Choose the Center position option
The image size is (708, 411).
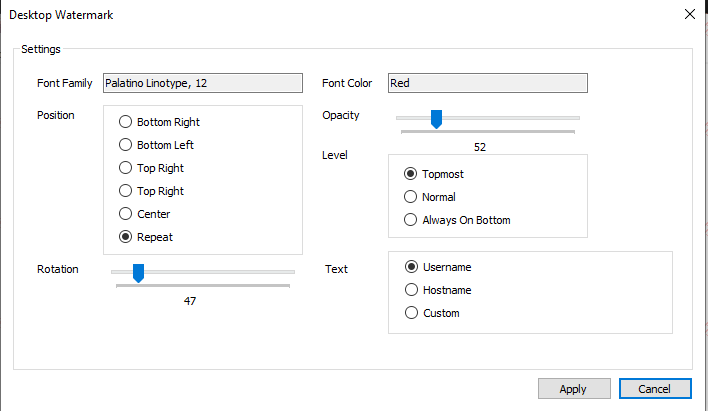point(126,214)
